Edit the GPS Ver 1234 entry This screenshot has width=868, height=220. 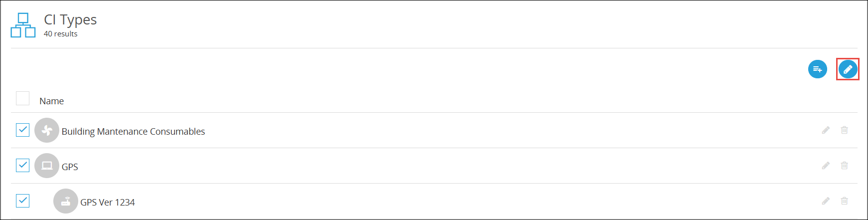click(x=826, y=201)
